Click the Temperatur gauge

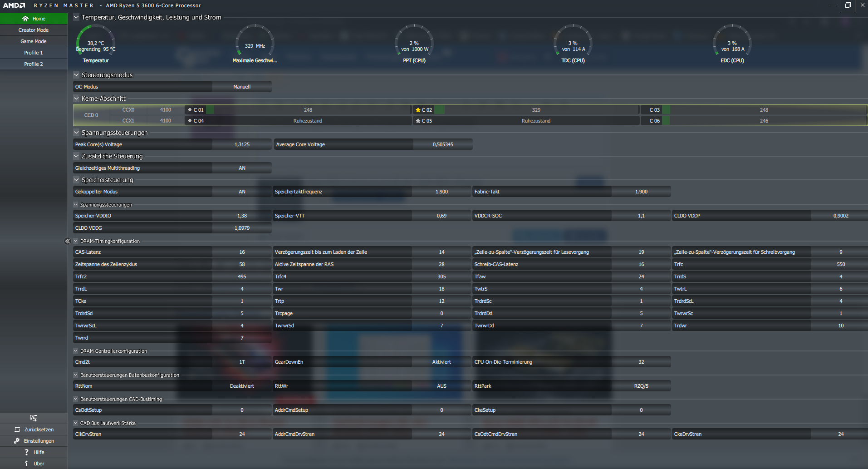(x=96, y=44)
